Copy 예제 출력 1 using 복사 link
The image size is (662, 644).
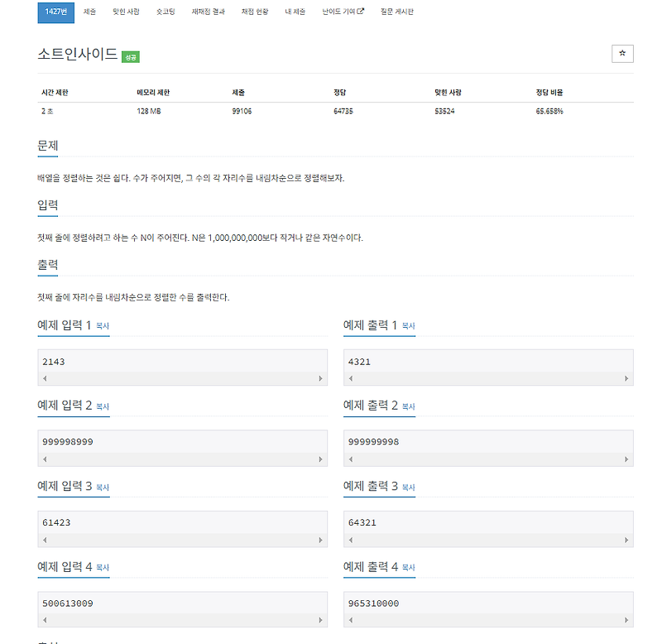[x=408, y=326]
